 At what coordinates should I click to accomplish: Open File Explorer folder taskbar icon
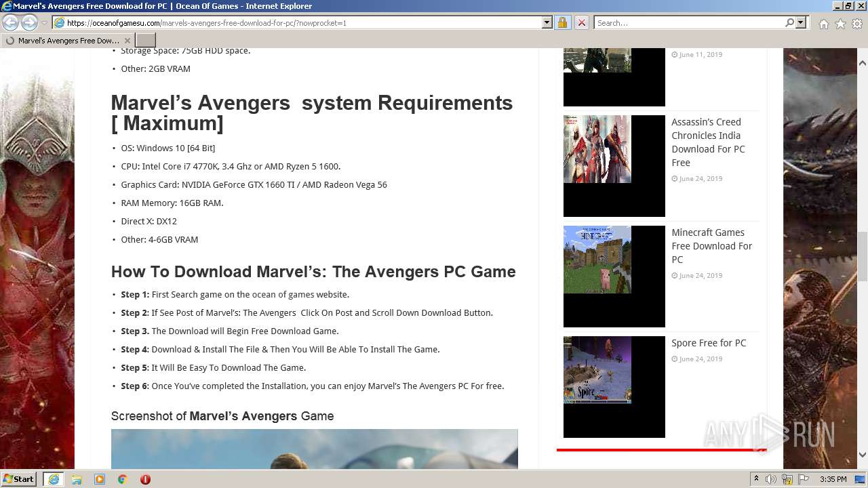click(x=77, y=479)
